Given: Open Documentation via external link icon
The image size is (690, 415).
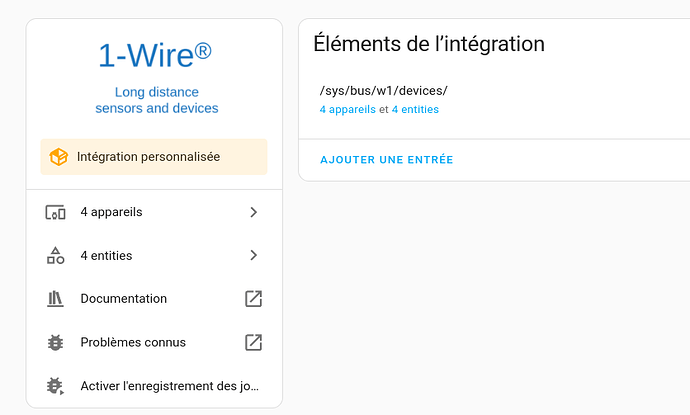Looking at the screenshot, I should click(x=253, y=299).
